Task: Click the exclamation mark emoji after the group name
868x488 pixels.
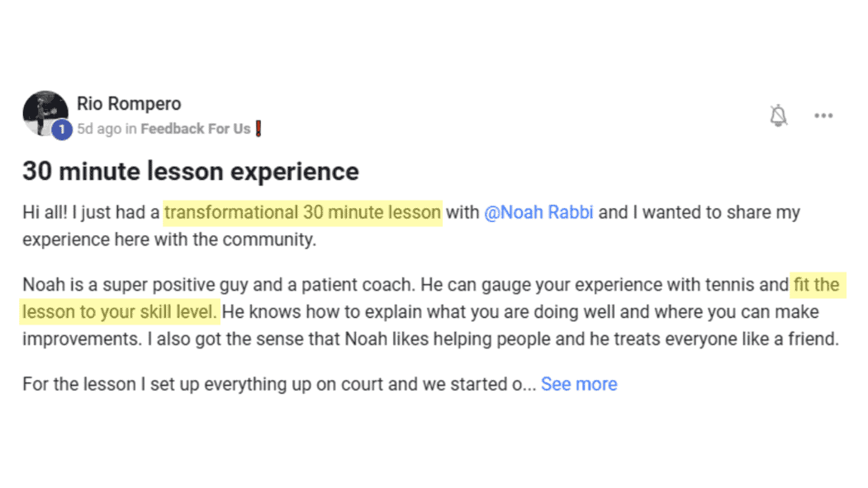Action: [259, 129]
